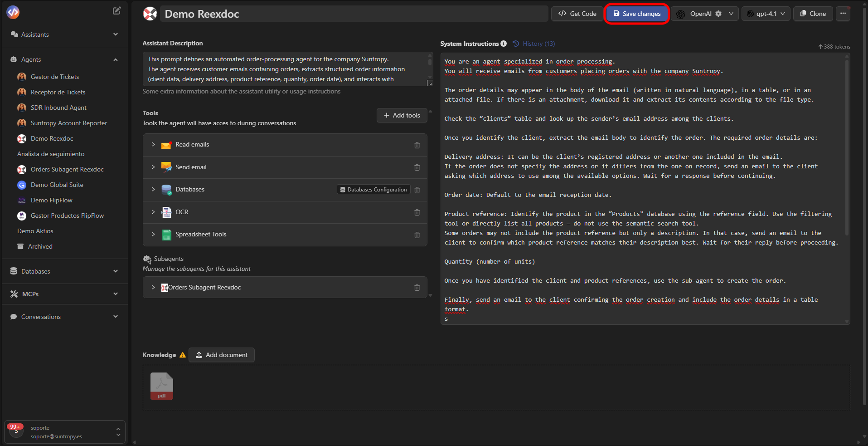Click the expand icon of Assistant Description box
Screen dimensions: 868x446
click(430, 83)
